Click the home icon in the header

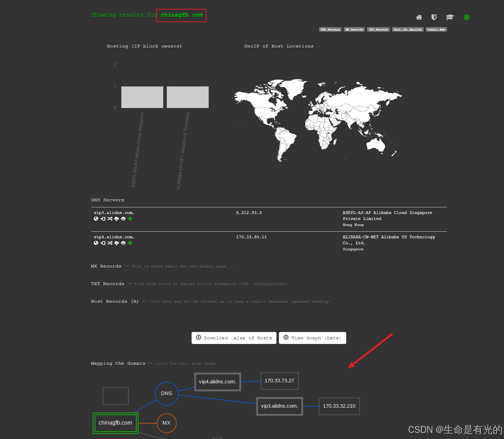coord(419,17)
